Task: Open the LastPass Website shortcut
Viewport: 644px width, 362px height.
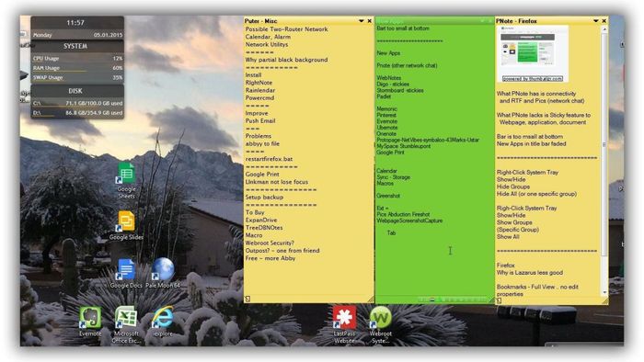Action: (344, 324)
